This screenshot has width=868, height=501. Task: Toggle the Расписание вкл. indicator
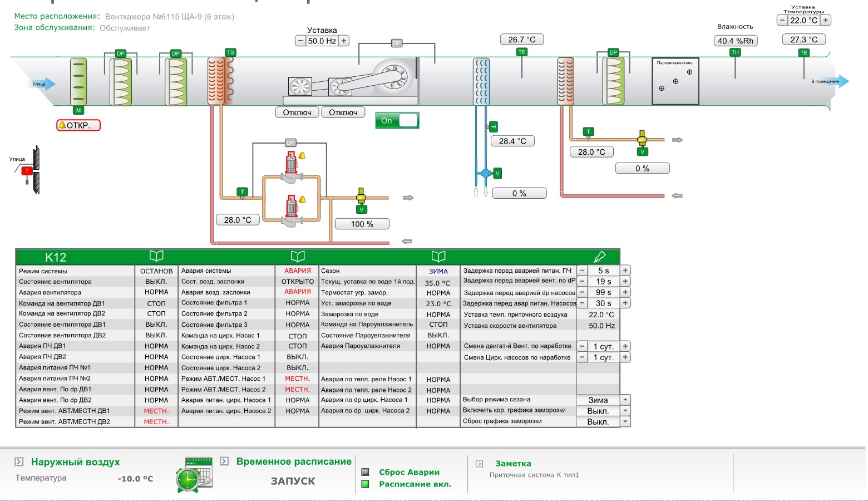point(365,484)
